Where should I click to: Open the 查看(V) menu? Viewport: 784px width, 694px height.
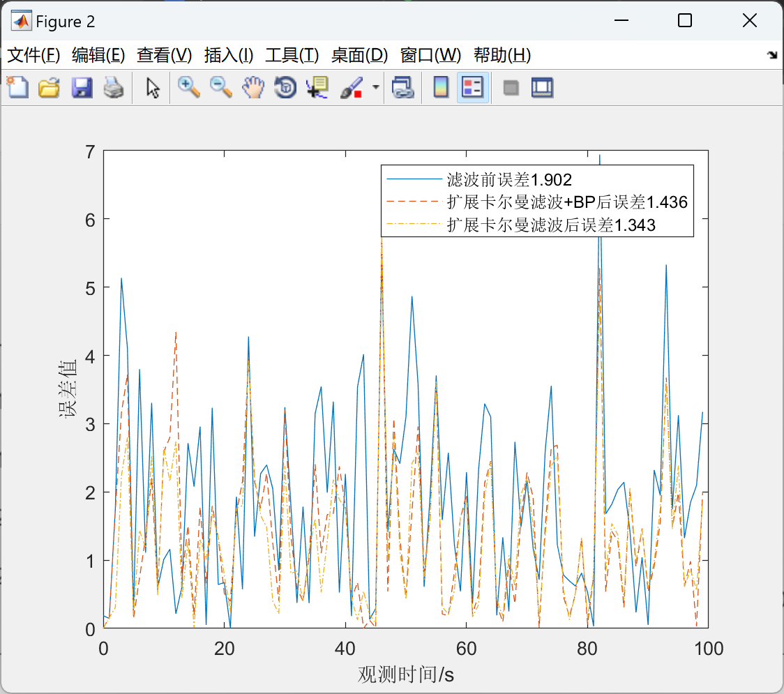(x=164, y=55)
